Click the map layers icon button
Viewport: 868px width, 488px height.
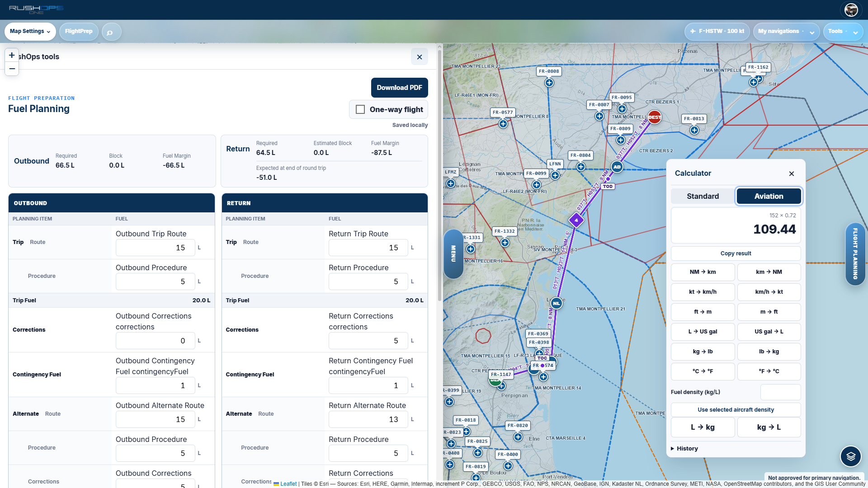(851, 456)
